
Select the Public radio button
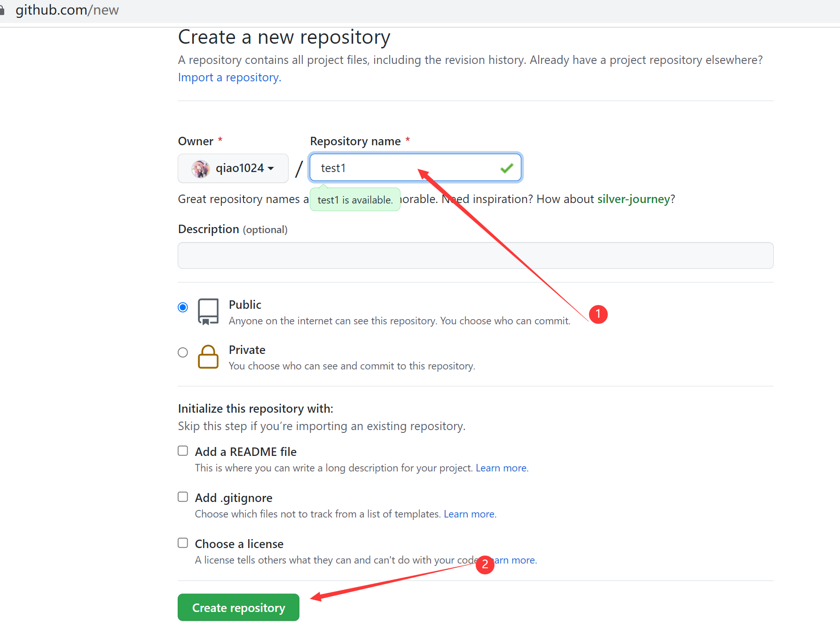coord(183,307)
